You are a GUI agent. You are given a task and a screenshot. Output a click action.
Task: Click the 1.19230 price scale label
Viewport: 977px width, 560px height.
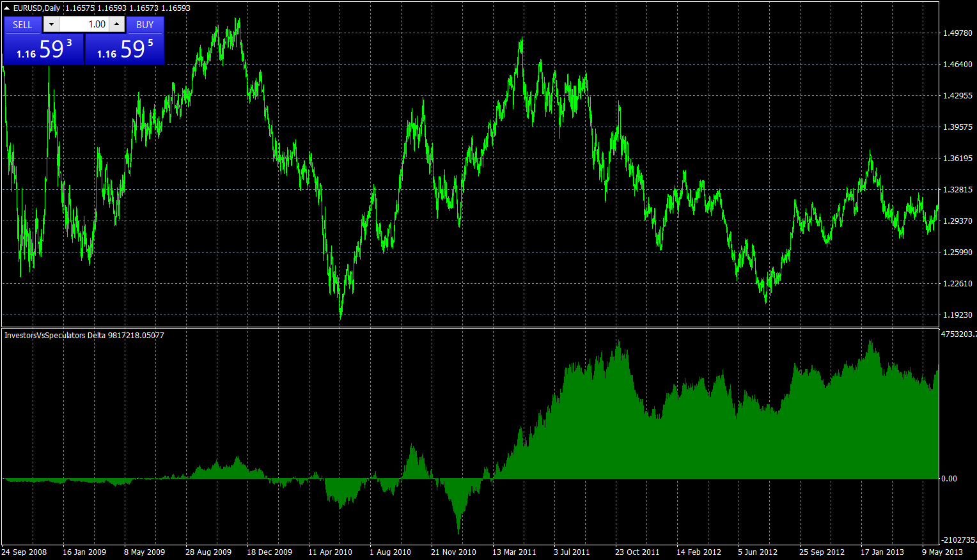click(x=958, y=315)
